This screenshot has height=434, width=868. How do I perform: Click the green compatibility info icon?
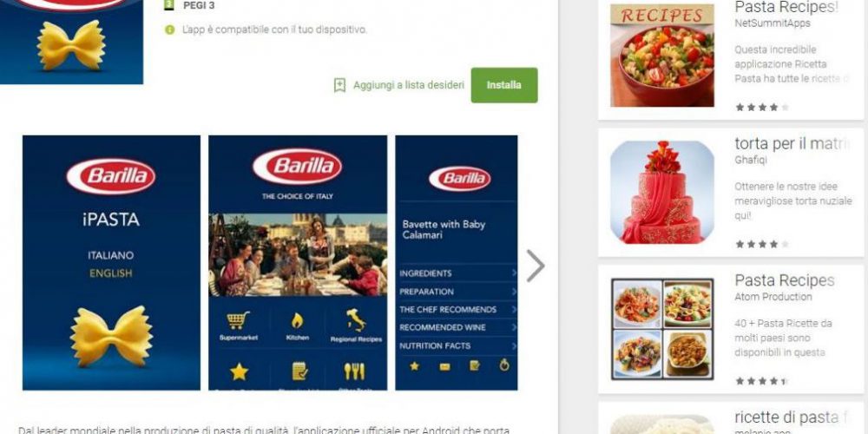(x=169, y=30)
